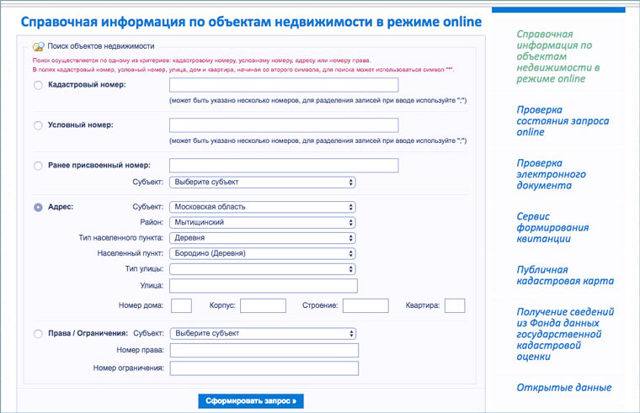Open Проверка электронного документа link
The width and height of the screenshot is (640, 413).
tap(551, 174)
